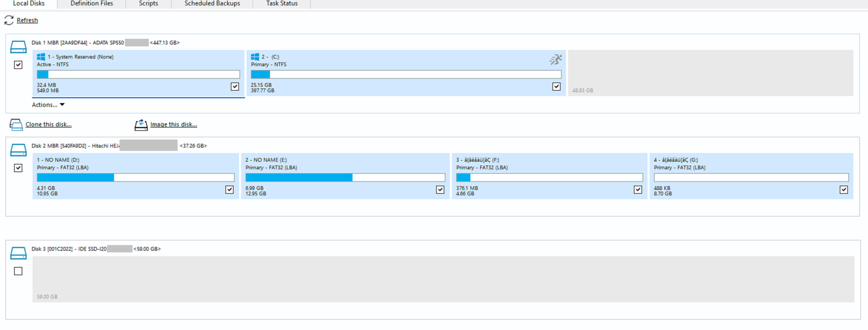Click the NO NAME (D:) usage bar
The image size is (868, 330).
coord(135,178)
